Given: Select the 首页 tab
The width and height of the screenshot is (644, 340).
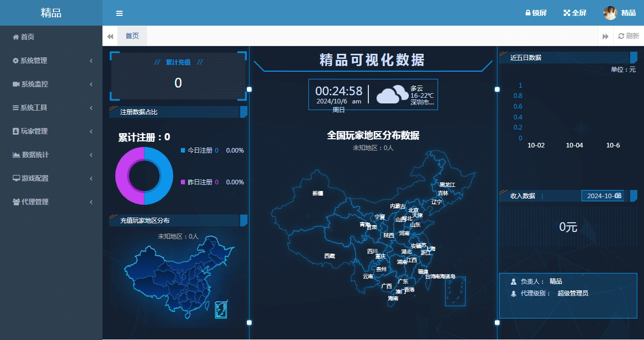Looking at the screenshot, I should coord(132,36).
